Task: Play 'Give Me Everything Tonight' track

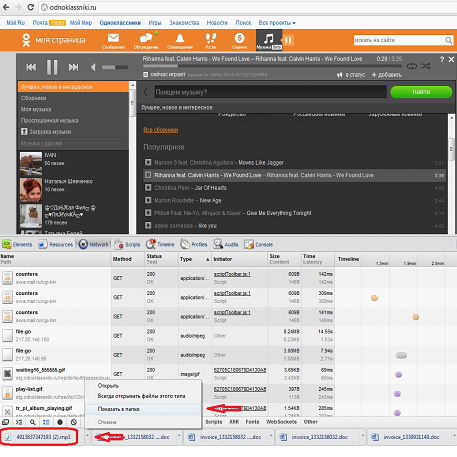Action: (148, 213)
